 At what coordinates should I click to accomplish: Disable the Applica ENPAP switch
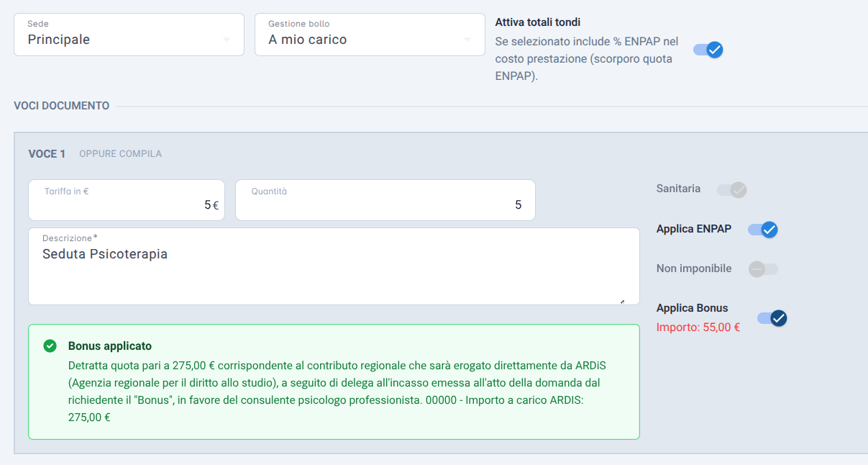tap(763, 230)
